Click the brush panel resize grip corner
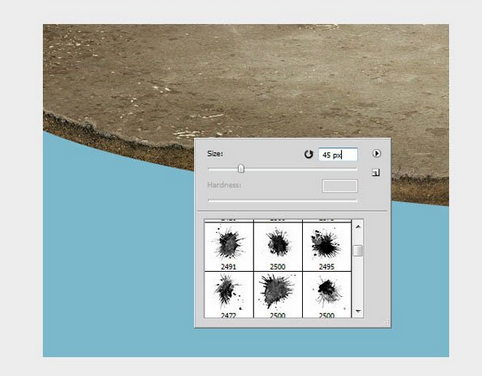The image size is (482, 376). pos(386,323)
